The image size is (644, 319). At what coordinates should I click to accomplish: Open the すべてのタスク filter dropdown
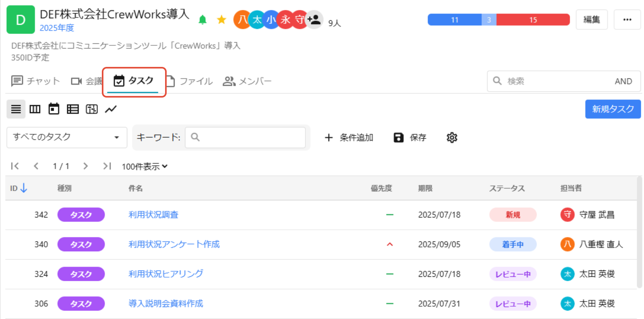pos(67,137)
